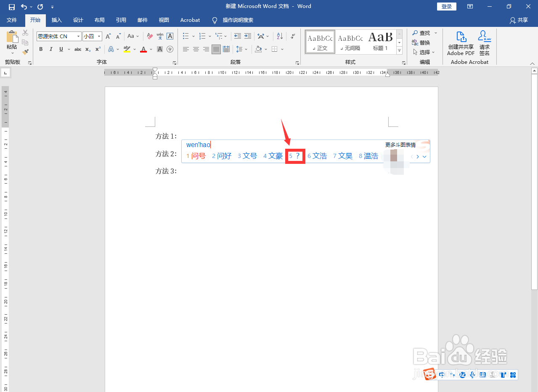Open the font color dropdown arrow
538x392 pixels.
[x=151, y=49]
